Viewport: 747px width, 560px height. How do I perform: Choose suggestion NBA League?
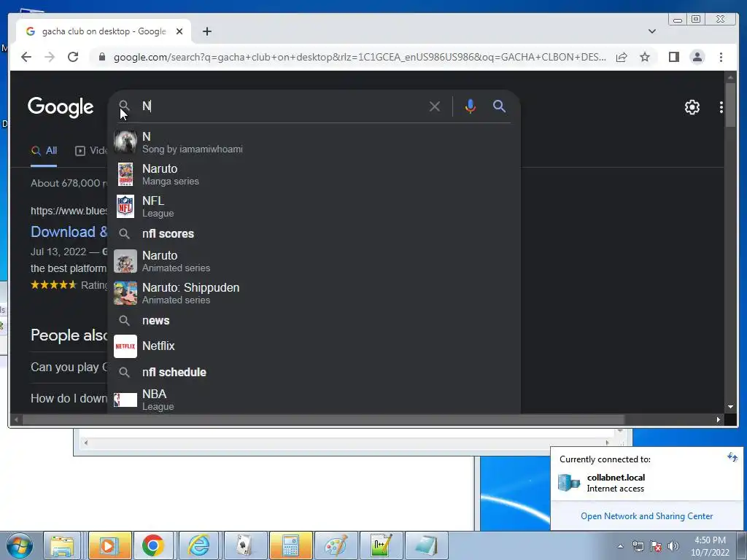coord(314,400)
